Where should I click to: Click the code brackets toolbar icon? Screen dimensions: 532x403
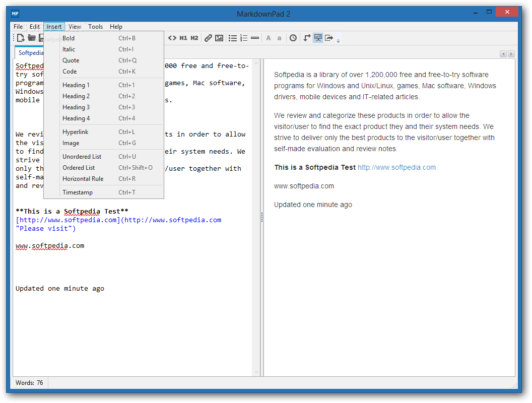pos(172,38)
